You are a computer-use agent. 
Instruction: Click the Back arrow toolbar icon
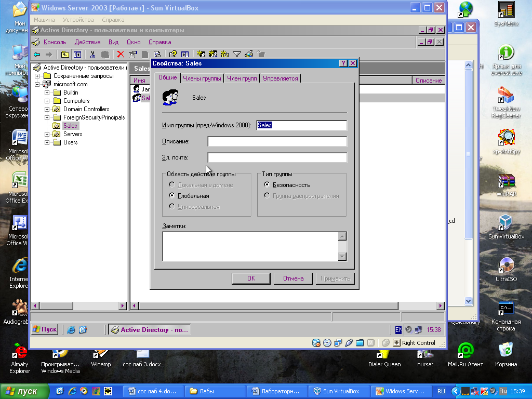pos(37,54)
